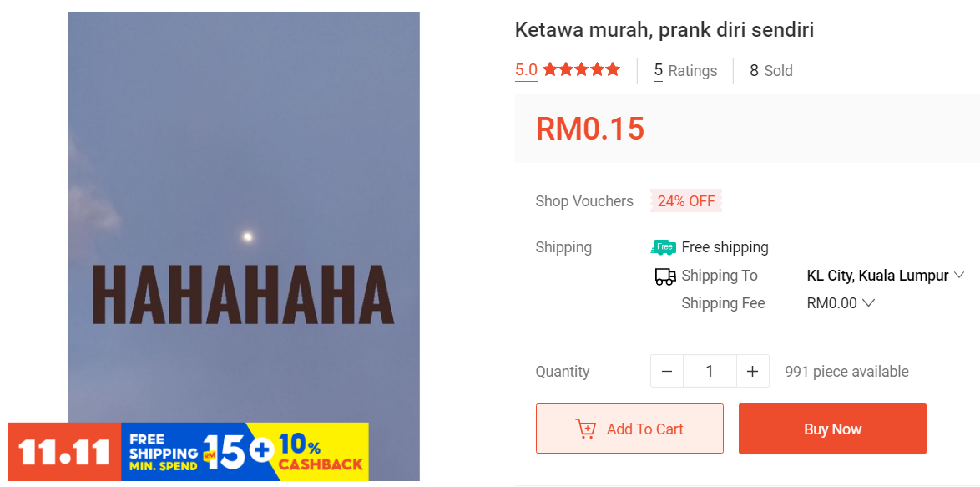Open the 5 Ratings link
This screenshot has height=487, width=980.
(685, 71)
